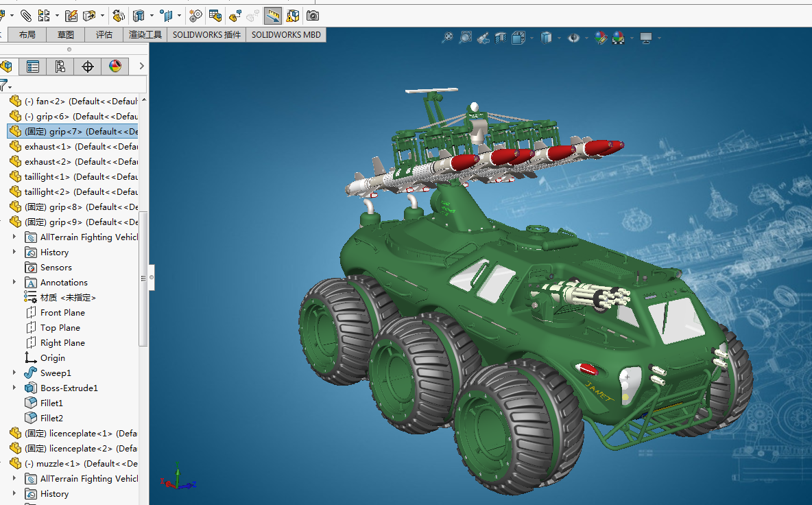
Task: Click the tree filter funnel icon
Action: [4, 85]
